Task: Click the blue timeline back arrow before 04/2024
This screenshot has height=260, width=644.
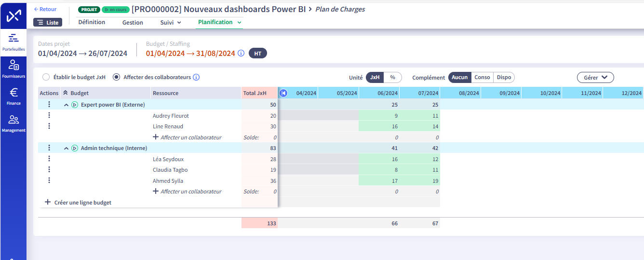Action: (x=283, y=93)
